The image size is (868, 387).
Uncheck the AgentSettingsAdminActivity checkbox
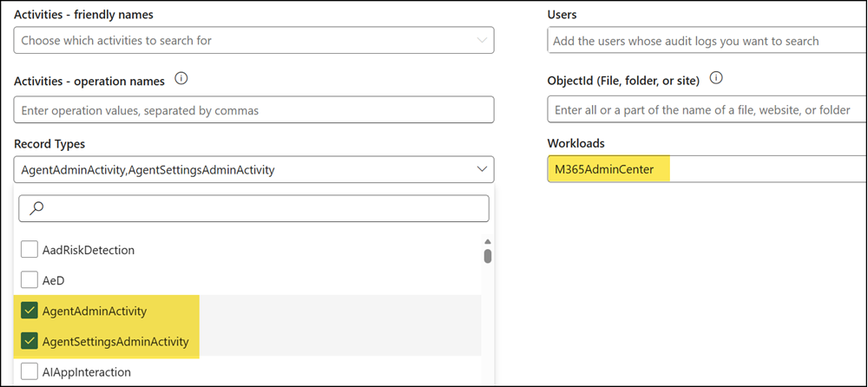point(29,342)
